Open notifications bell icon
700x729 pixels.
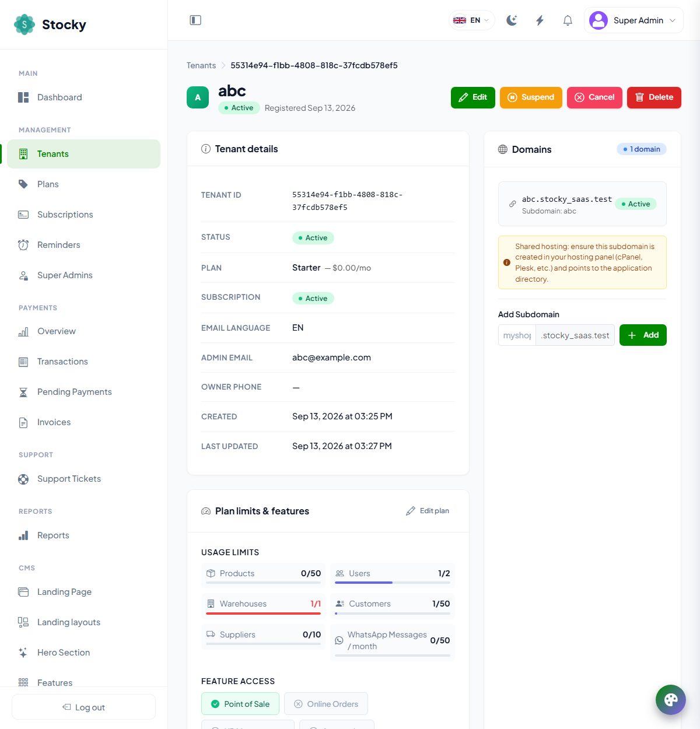[x=568, y=20]
